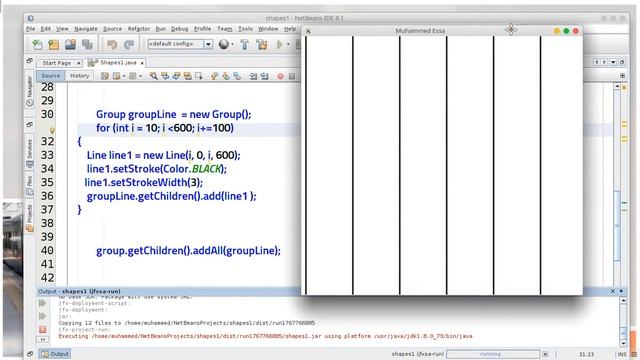Open the Navigator side panel
The height and width of the screenshot is (360, 640).
[29, 91]
